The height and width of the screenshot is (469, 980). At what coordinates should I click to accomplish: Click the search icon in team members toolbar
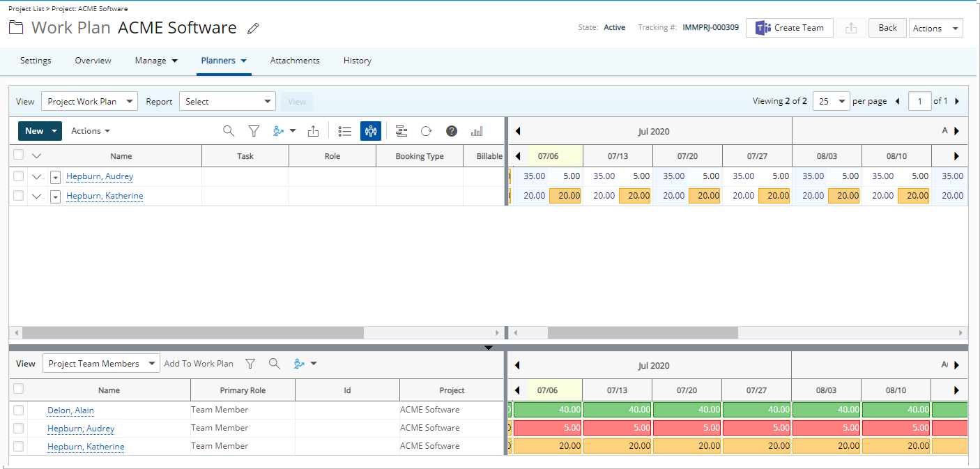(275, 364)
